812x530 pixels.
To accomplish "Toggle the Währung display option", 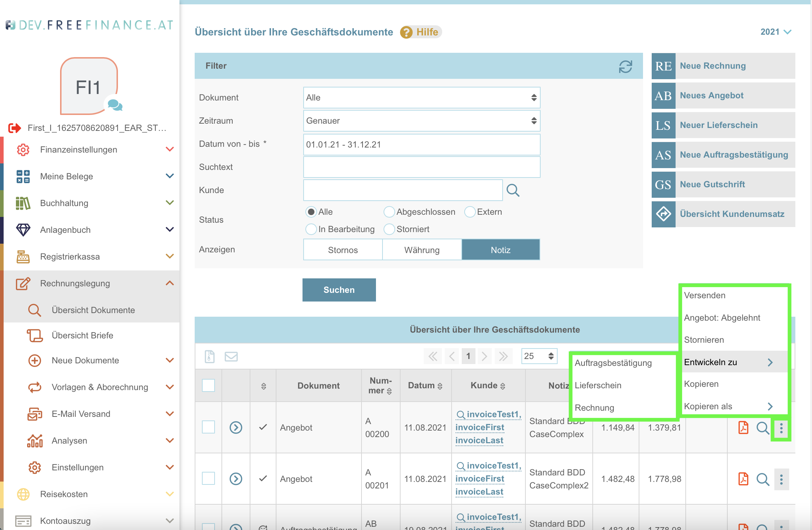I will 422,250.
